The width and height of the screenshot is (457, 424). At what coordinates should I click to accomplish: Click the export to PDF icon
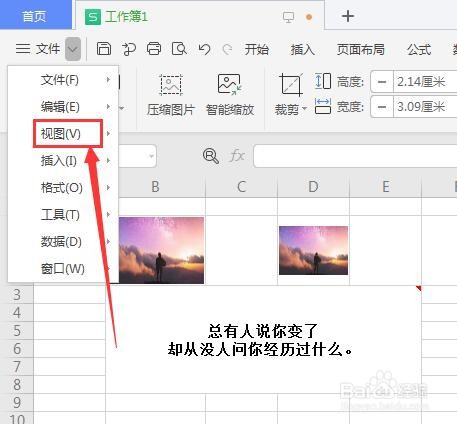[129, 49]
